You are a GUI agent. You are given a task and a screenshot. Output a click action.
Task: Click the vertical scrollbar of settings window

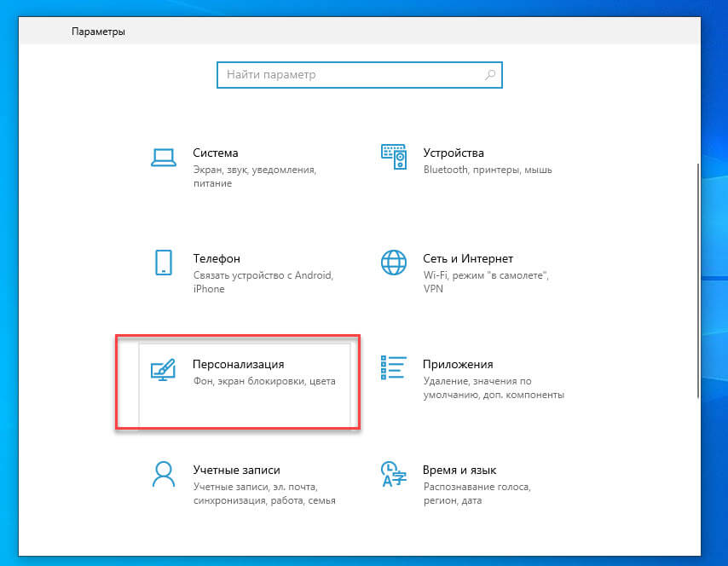click(698, 280)
